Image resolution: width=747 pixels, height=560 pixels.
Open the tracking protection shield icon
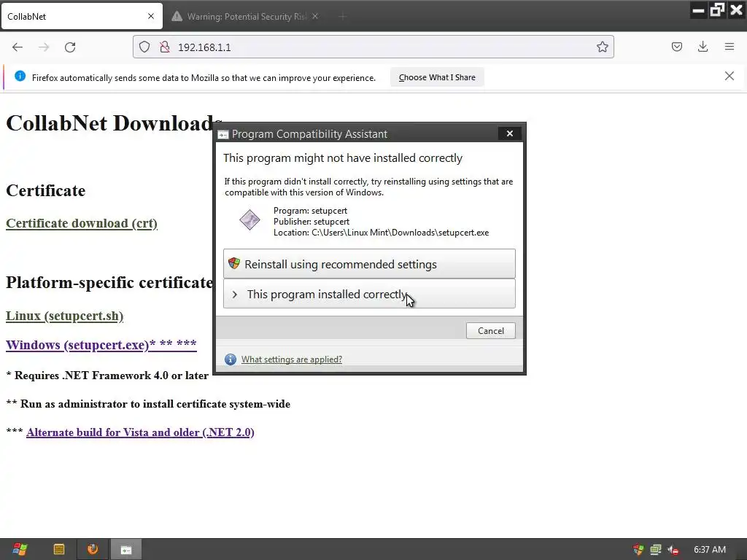pyautogui.click(x=144, y=47)
